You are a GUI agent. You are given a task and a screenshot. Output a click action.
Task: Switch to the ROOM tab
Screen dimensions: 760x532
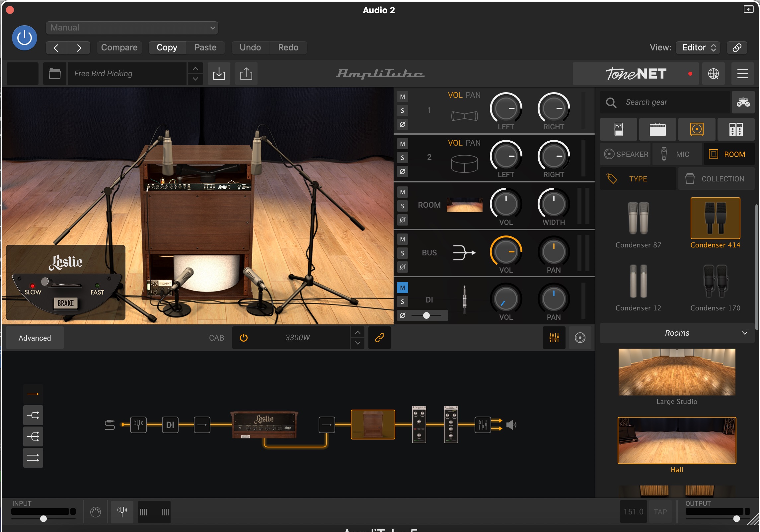(x=729, y=154)
